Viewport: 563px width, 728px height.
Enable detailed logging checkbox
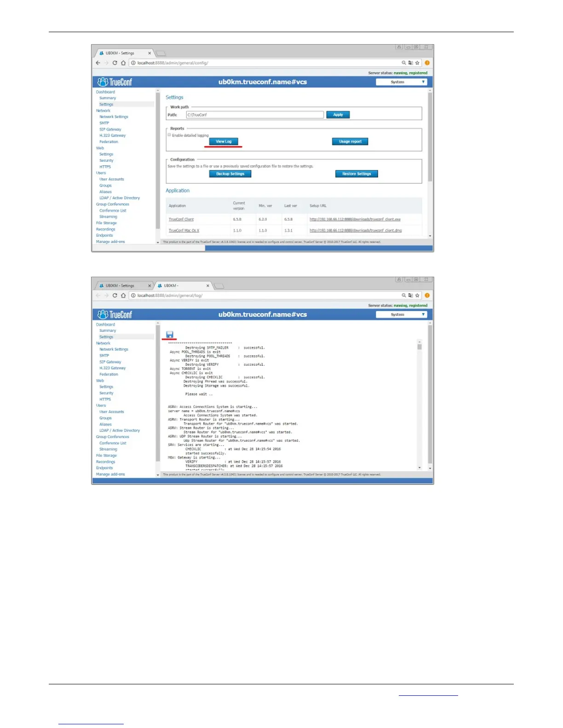169,135
